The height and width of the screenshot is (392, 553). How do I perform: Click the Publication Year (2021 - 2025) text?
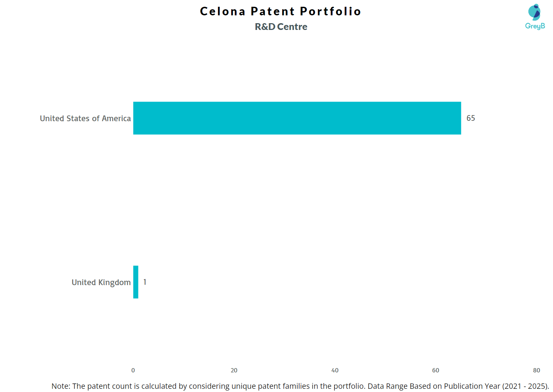tap(496, 386)
